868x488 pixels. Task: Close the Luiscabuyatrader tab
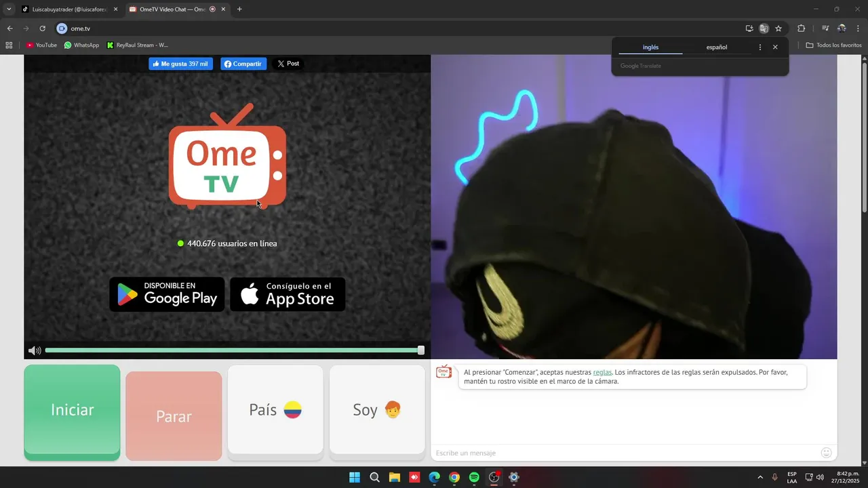[115, 9]
